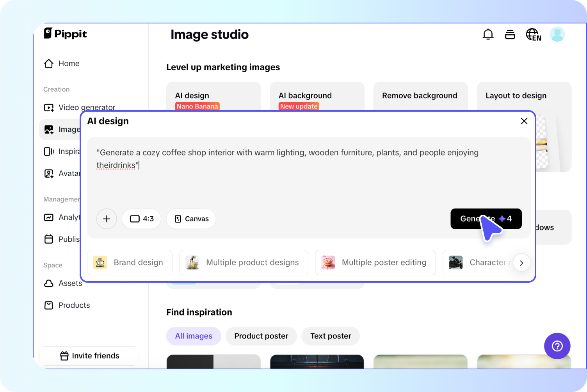The height and width of the screenshot is (392, 587).
Task: Open the notifications bell
Action: pos(488,34)
